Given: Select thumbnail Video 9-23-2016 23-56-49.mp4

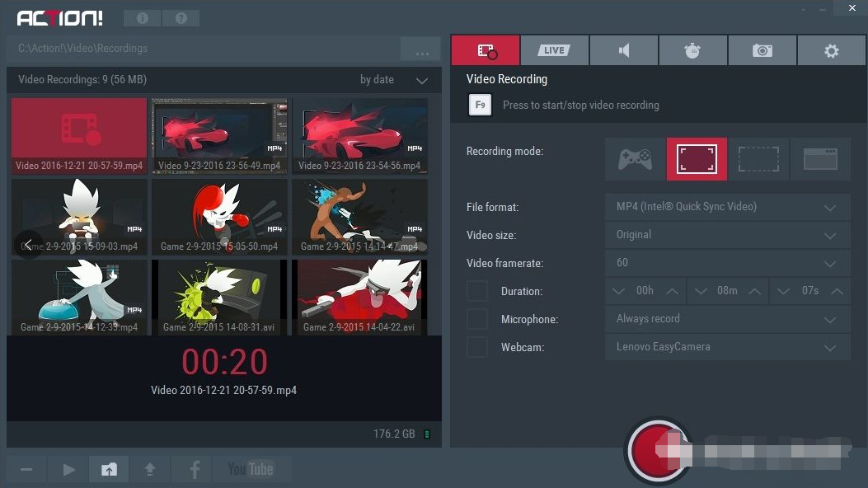Looking at the screenshot, I should point(219,136).
